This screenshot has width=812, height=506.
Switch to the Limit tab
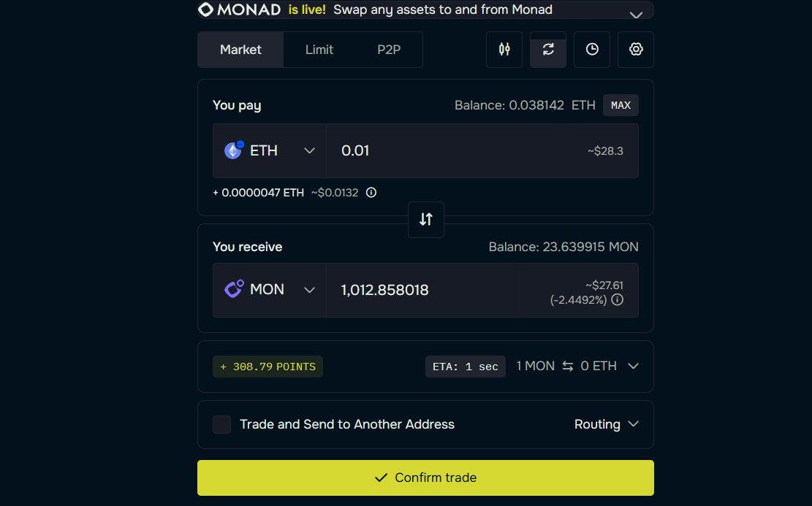pyautogui.click(x=319, y=50)
